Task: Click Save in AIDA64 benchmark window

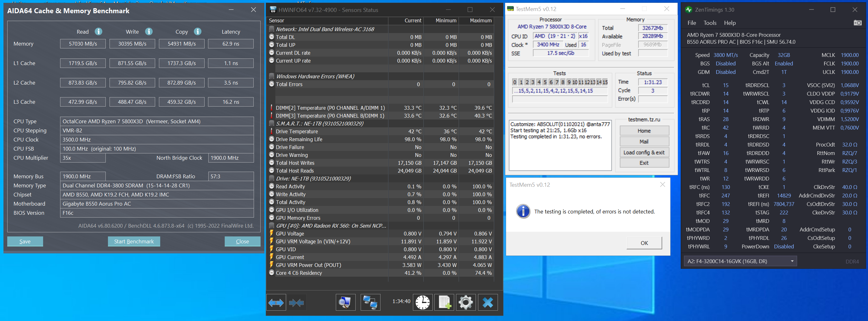Action: (x=25, y=241)
